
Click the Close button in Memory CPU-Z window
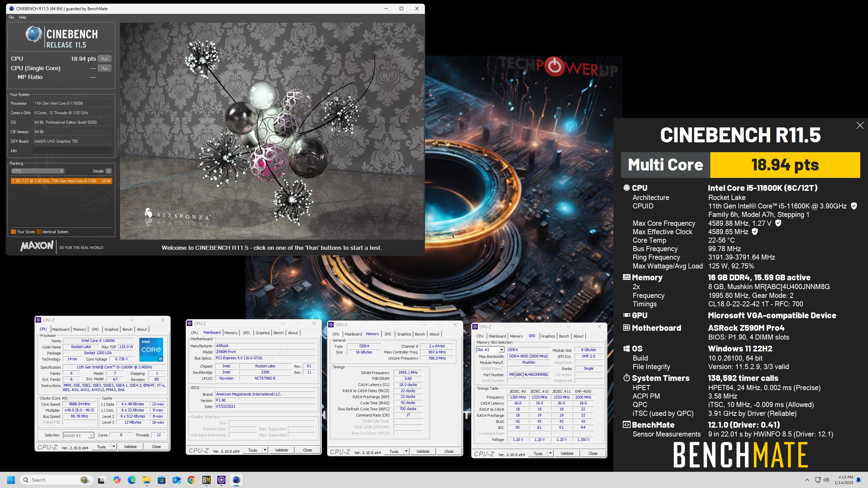(x=449, y=451)
